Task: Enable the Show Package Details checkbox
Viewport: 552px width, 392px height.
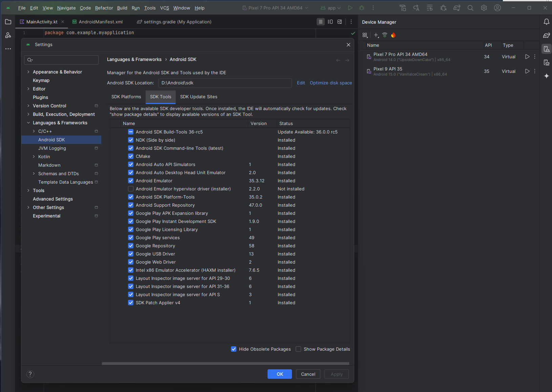Action: tap(298, 349)
